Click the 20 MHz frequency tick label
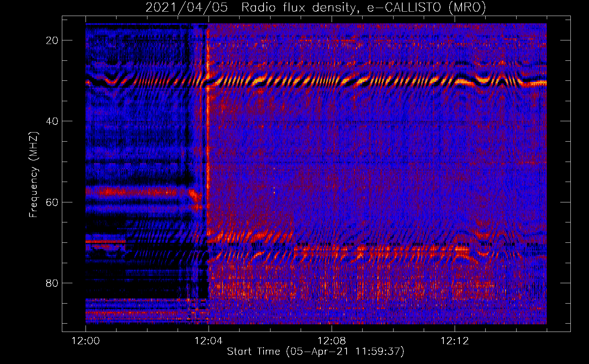This screenshot has height=364, width=589. pos(52,40)
